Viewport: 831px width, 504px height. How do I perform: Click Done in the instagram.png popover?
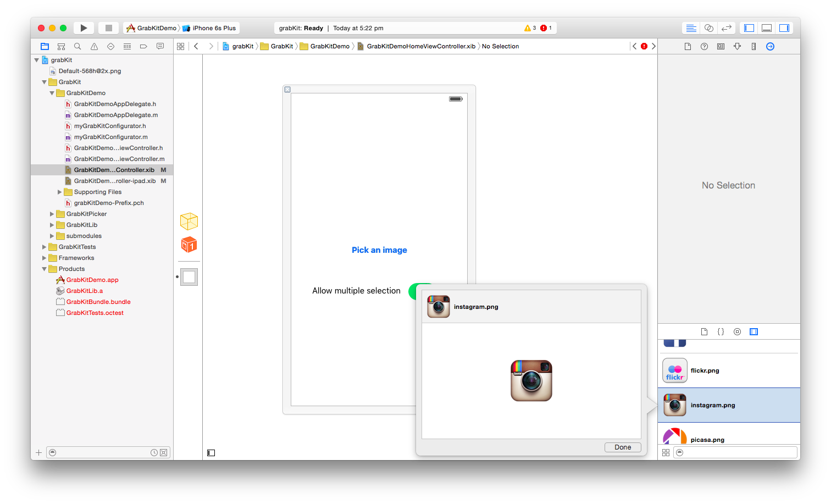click(x=623, y=447)
